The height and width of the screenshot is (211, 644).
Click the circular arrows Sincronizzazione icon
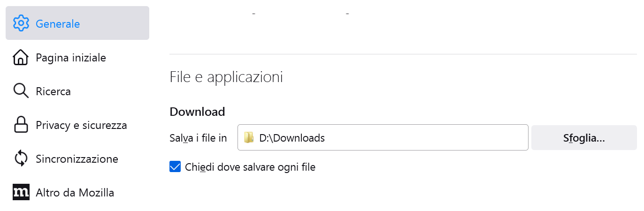click(21, 159)
